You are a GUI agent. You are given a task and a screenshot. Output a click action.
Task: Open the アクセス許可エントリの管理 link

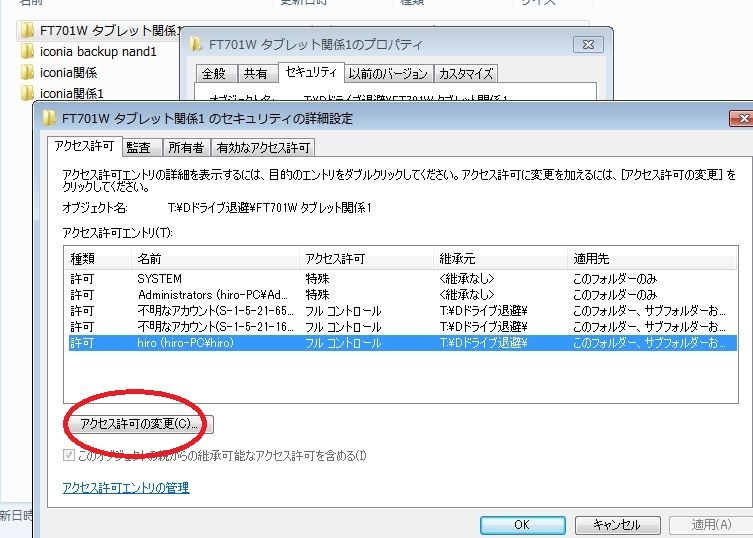pos(125,488)
